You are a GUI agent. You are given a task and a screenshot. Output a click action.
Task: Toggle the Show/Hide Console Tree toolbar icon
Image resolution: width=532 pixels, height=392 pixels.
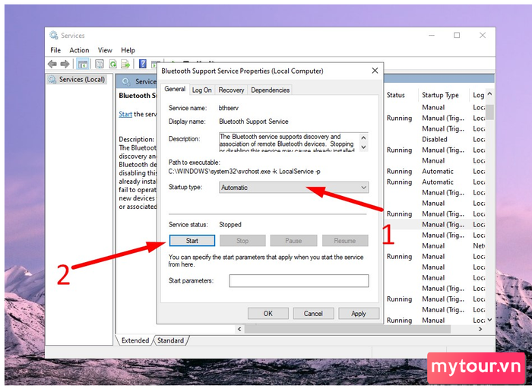(x=83, y=64)
